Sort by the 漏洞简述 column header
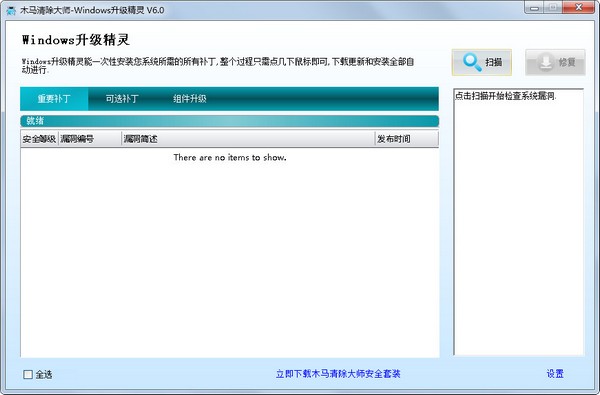Screen dimensions: 600x395 [248, 139]
